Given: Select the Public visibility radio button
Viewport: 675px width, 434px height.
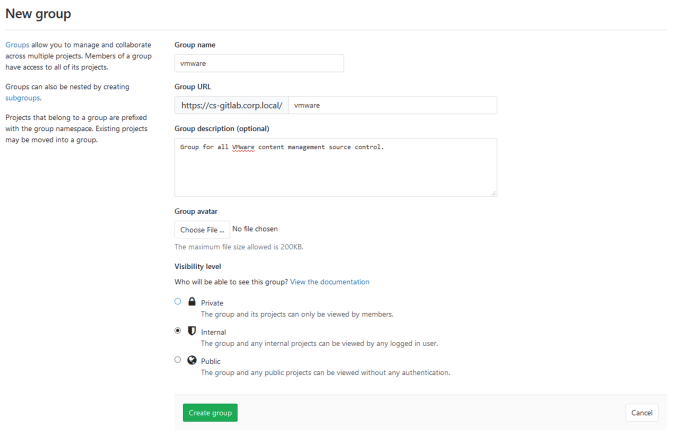Looking at the screenshot, I should tap(178, 360).
